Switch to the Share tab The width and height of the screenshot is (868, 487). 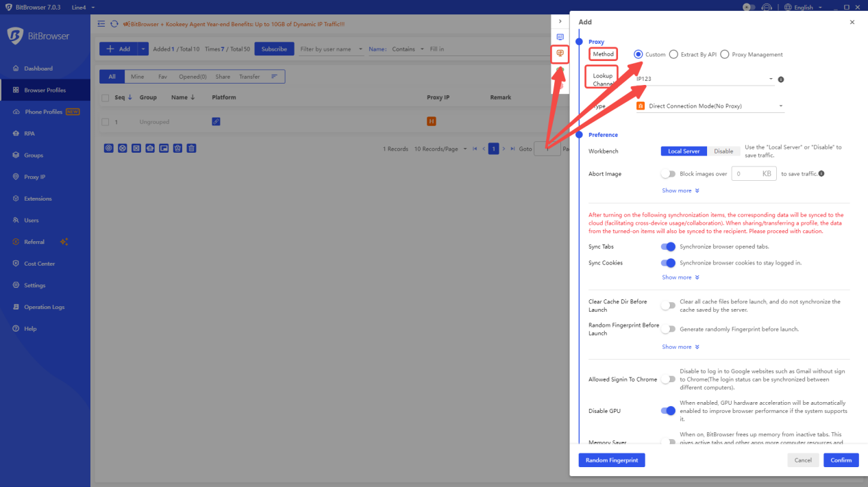pyautogui.click(x=223, y=77)
